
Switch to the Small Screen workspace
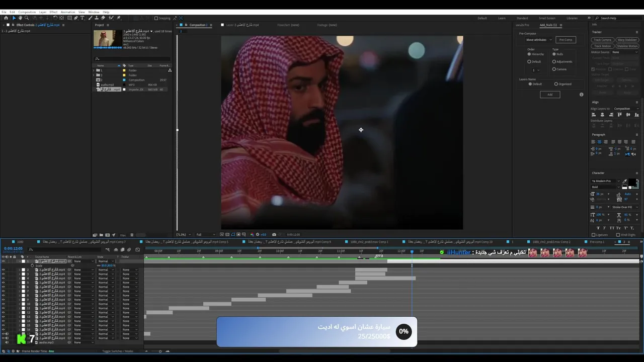click(x=547, y=18)
